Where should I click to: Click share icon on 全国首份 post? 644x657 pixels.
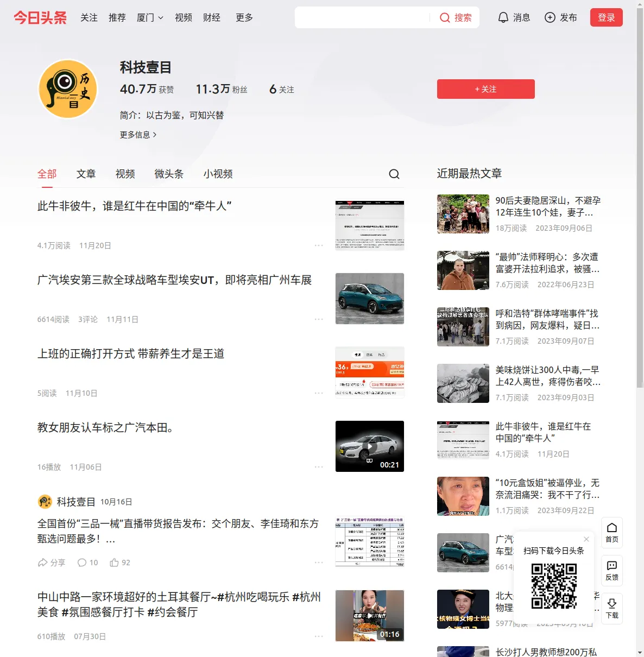(42, 563)
